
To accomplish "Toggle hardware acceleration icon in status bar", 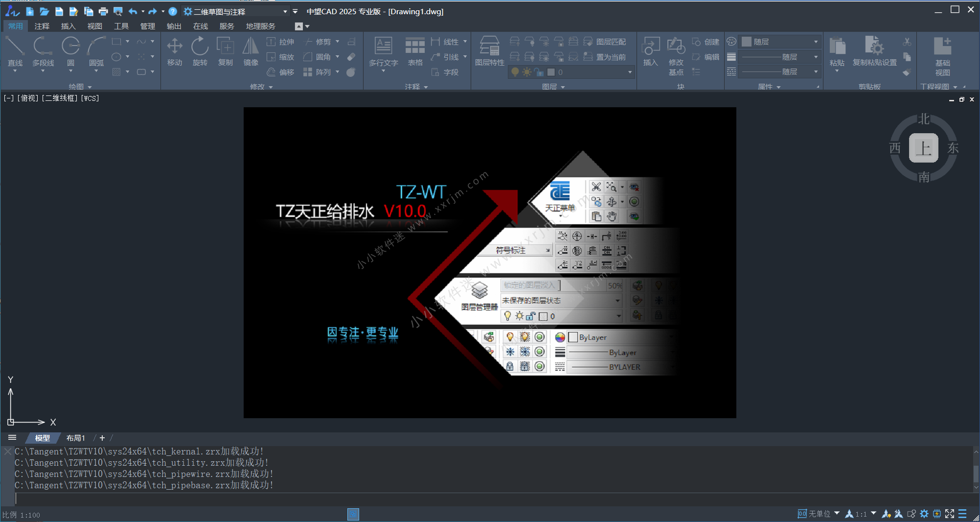I will [x=937, y=514].
